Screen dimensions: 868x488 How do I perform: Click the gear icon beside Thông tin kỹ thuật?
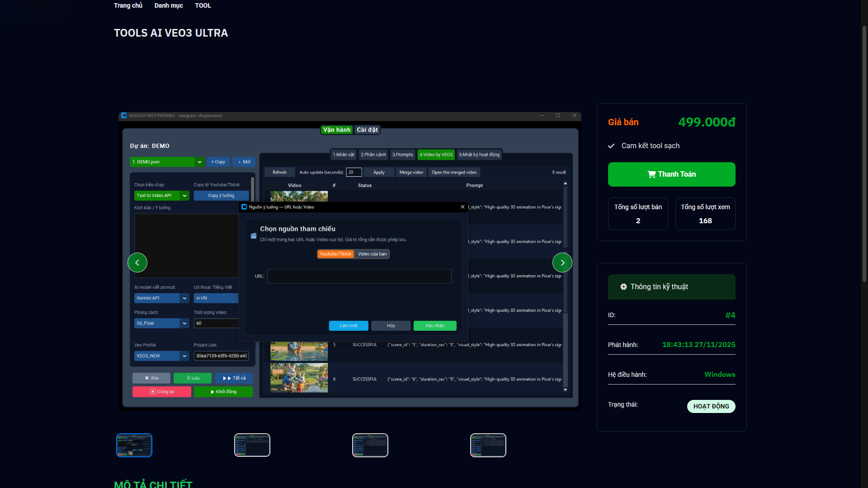623,287
